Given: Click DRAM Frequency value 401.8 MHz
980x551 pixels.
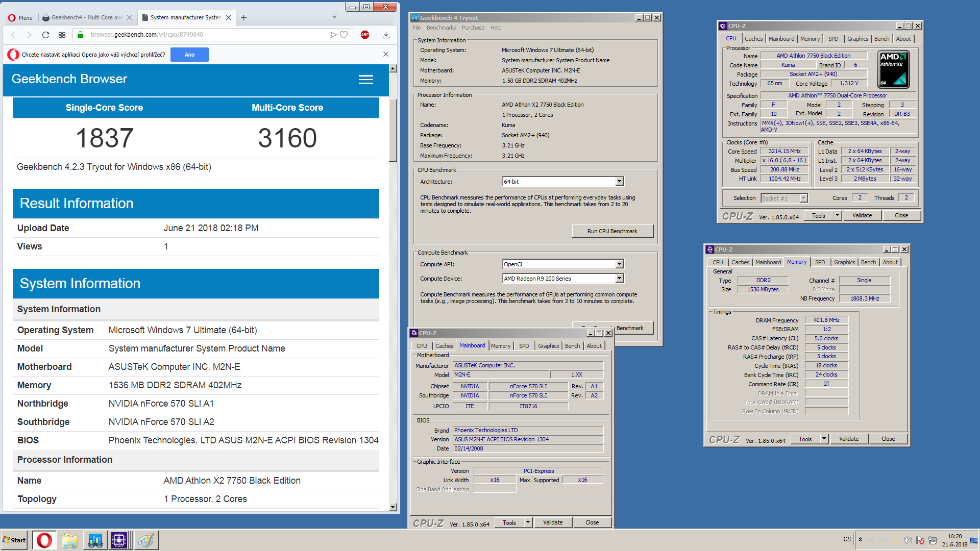Looking at the screenshot, I should pyautogui.click(x=826, y=320).
